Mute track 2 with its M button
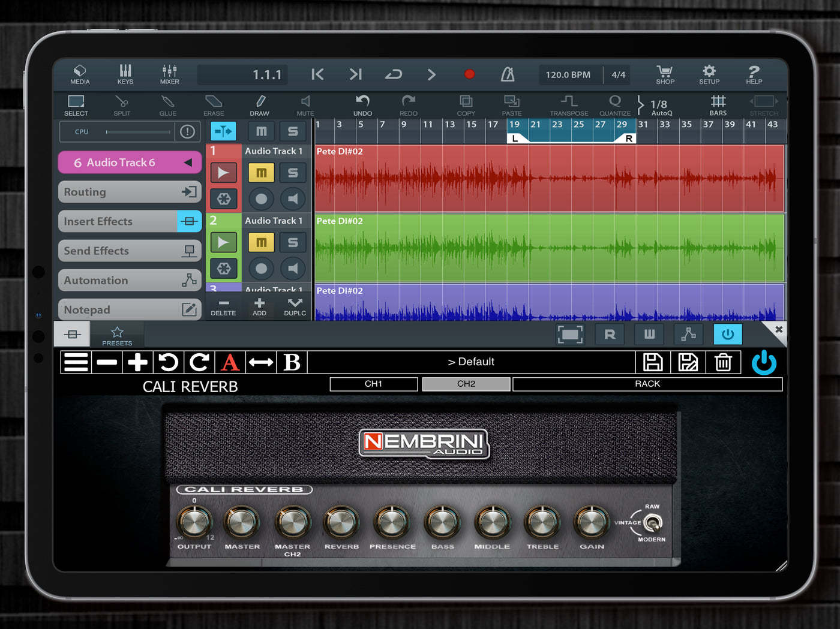This screenshot has height=629, width=840. 261,242
